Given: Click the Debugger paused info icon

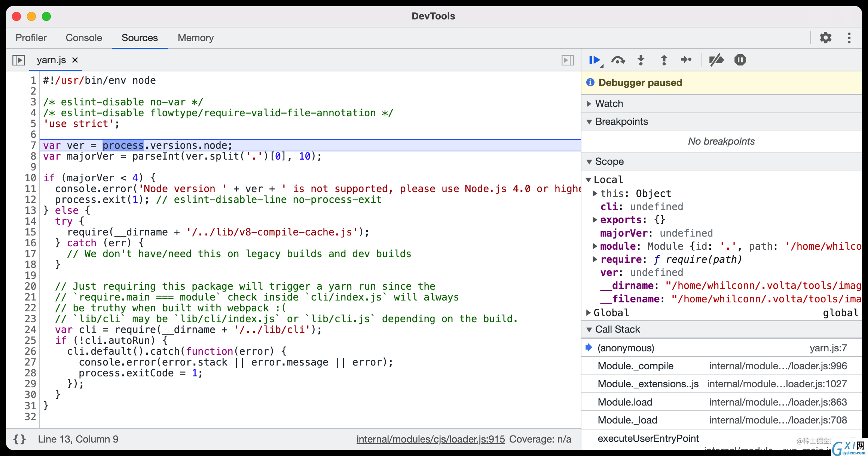Looking at the screenshot, I should point(590,82).
